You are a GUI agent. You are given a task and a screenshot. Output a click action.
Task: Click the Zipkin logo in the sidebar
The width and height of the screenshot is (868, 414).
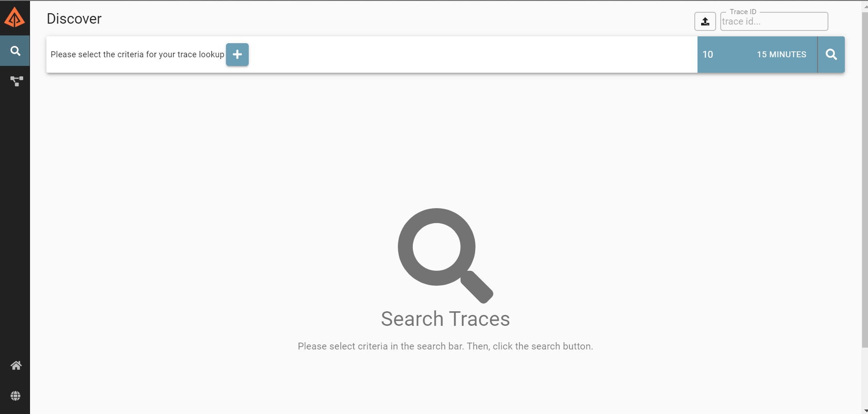(15, 18)
